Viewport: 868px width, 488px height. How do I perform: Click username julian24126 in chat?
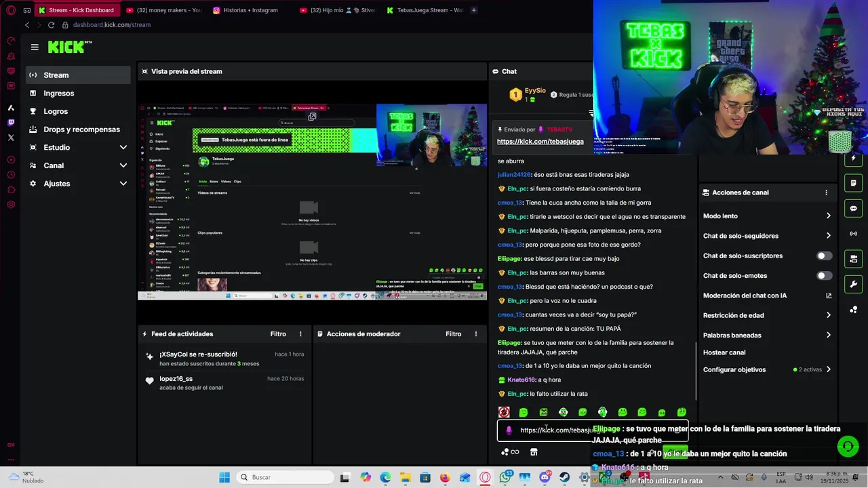(x=514, y=175)
